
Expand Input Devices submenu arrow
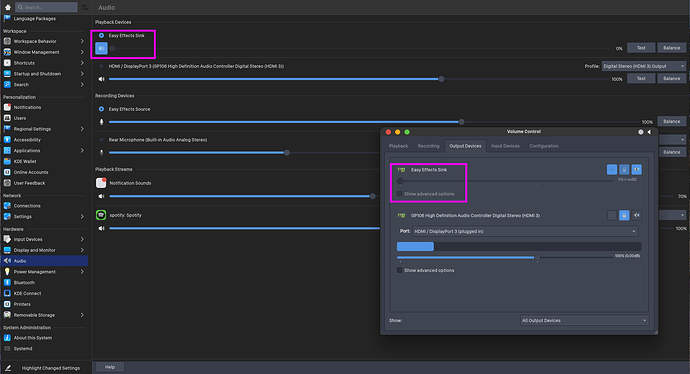[82, 239]
